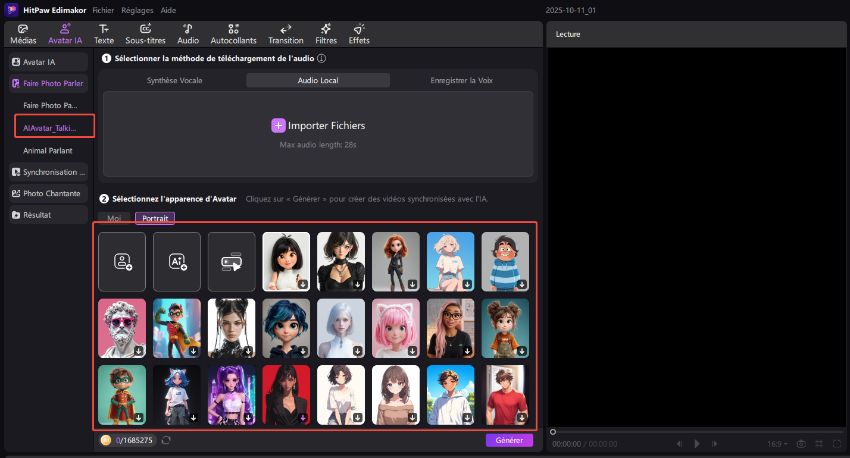The width and height of the screenshot is (850, 458).
Task: Click Importer Fichiers to upload audio
Action: (318, 126)
